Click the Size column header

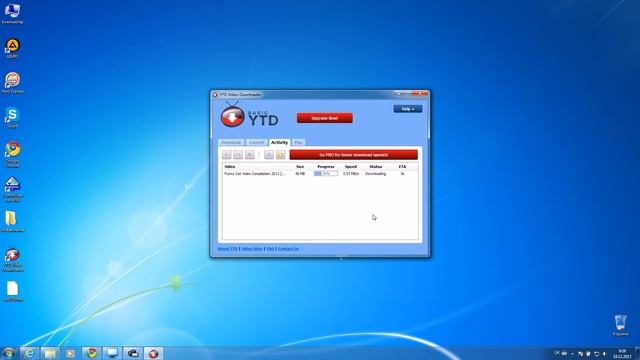[x=300, y=167]
